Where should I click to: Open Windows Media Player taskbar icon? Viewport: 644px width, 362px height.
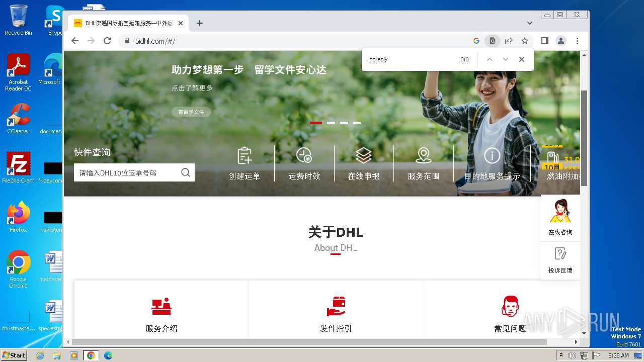click(74, 355)
